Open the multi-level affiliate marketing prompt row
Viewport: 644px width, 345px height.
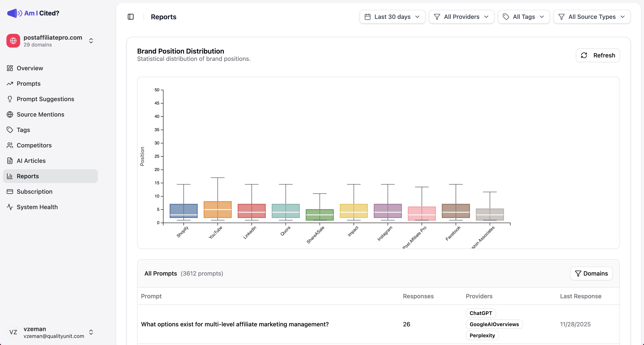pos(235,324)
